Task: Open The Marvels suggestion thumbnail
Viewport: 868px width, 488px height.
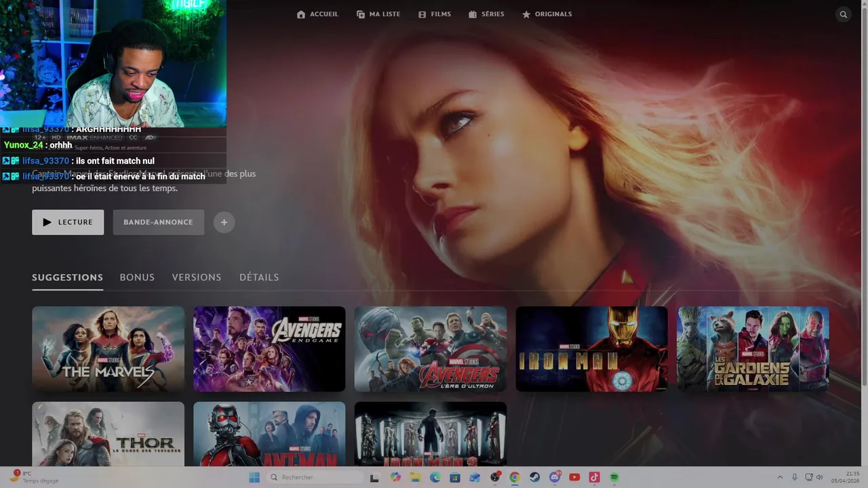Action: tap(108, 349)
